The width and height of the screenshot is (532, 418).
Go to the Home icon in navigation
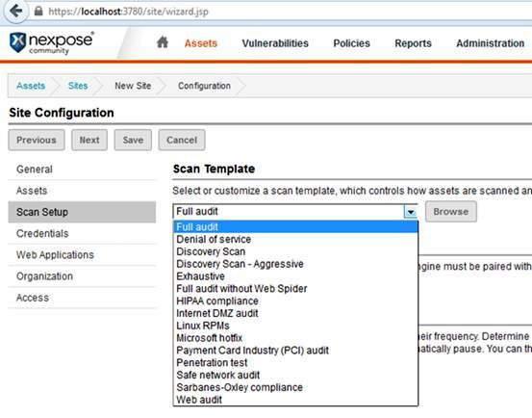(x=163, y=42)
